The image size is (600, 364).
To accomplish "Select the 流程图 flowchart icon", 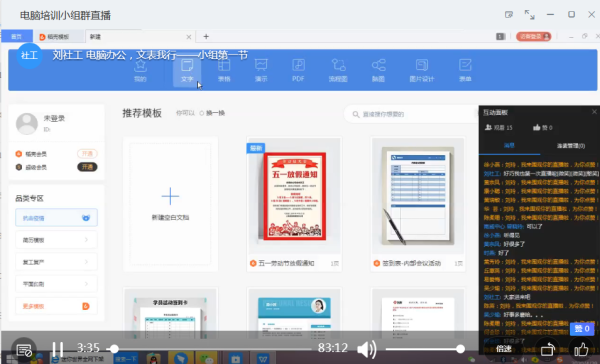I will click(338, 71).
